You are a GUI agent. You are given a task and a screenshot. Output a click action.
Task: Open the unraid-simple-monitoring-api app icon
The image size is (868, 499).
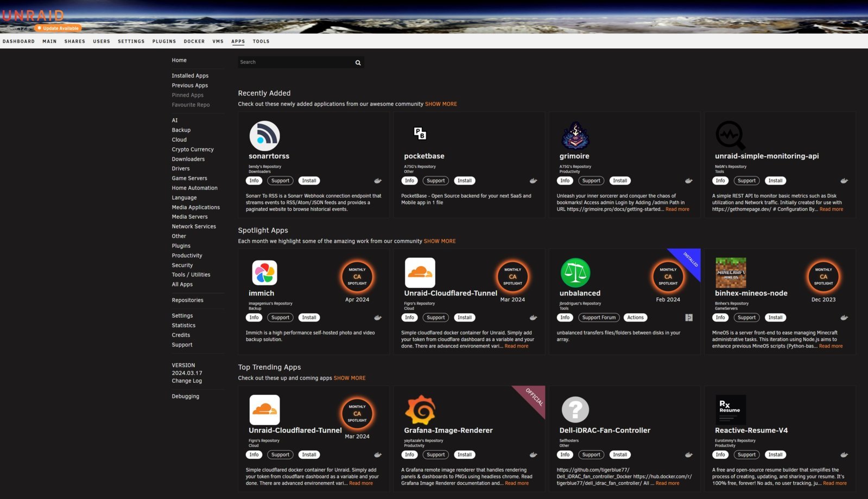pyautogui.click(x=730, y=136)
